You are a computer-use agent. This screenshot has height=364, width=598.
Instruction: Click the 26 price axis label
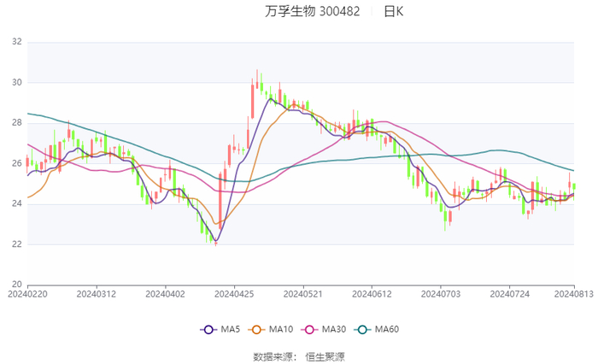click(15, 163)
